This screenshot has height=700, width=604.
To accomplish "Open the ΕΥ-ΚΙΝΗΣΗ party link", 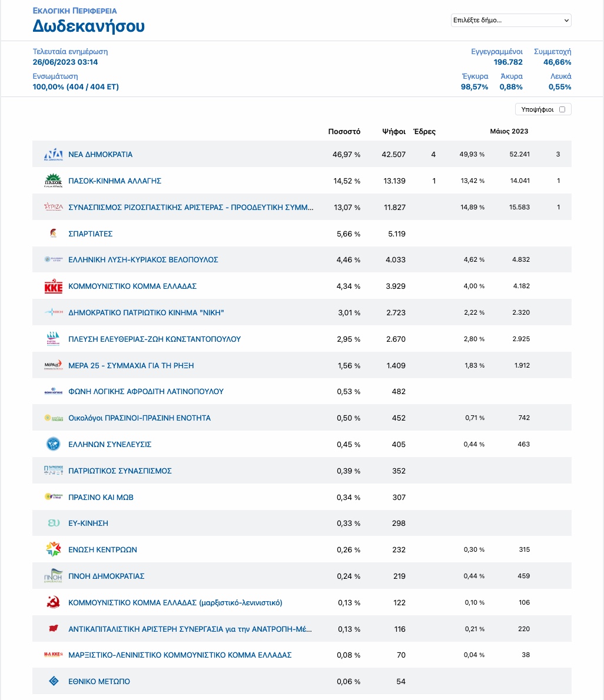I will point(88,523).
